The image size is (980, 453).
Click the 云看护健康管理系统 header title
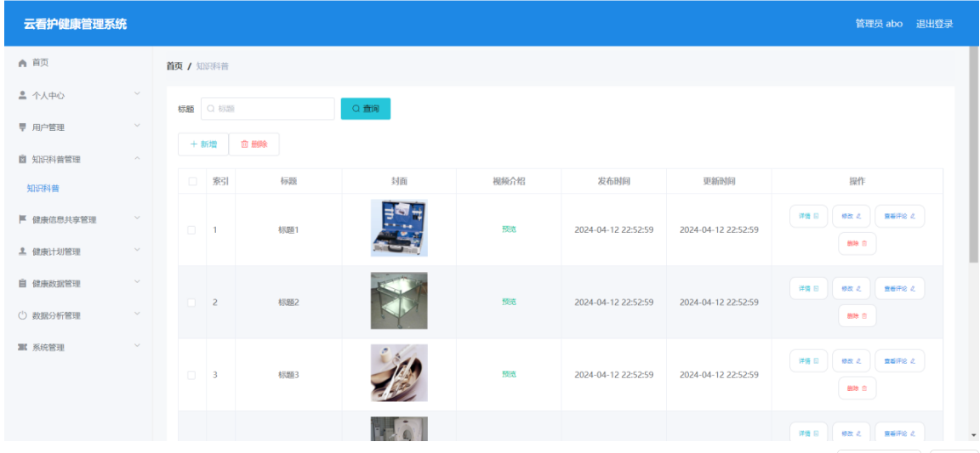click(75, 25)
